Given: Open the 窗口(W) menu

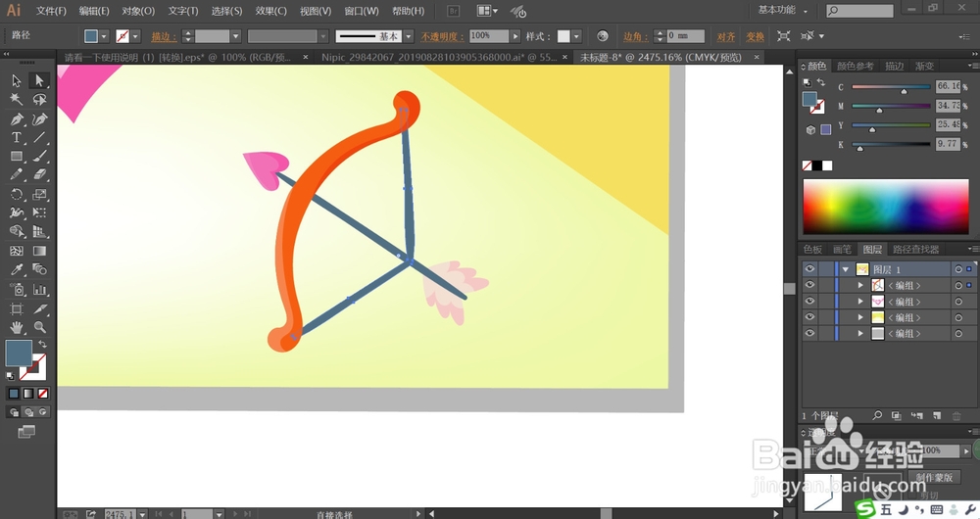Looking at the screenshot, I should point(362,11).
